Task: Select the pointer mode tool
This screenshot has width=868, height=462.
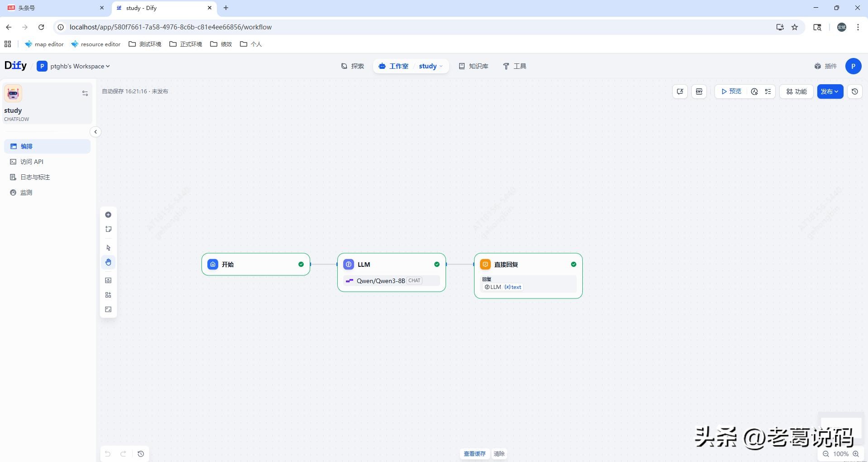Action: tap(108, 248)
